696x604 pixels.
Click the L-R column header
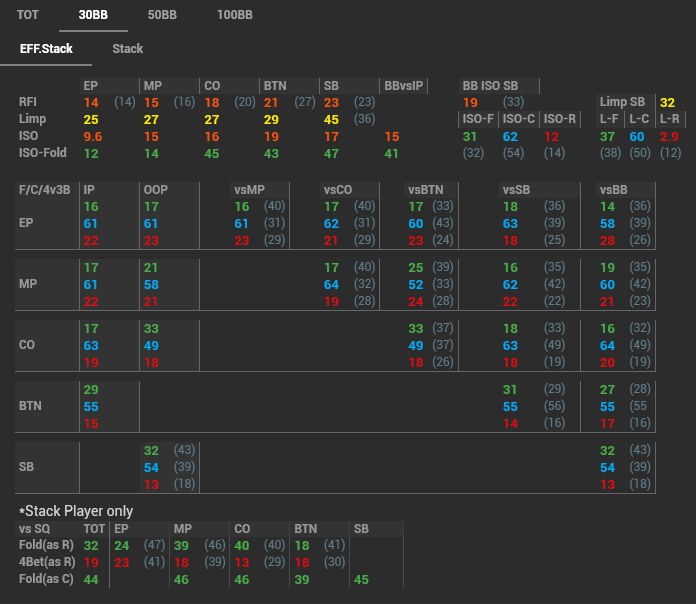tap(669, 119)
